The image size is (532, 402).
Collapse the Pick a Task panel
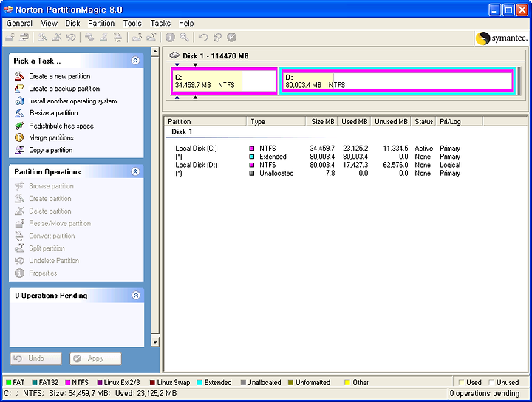click(135, 61)
